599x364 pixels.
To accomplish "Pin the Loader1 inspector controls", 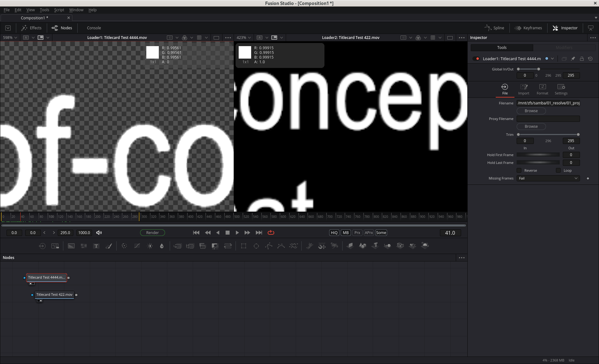I will (x=573, y=59).
